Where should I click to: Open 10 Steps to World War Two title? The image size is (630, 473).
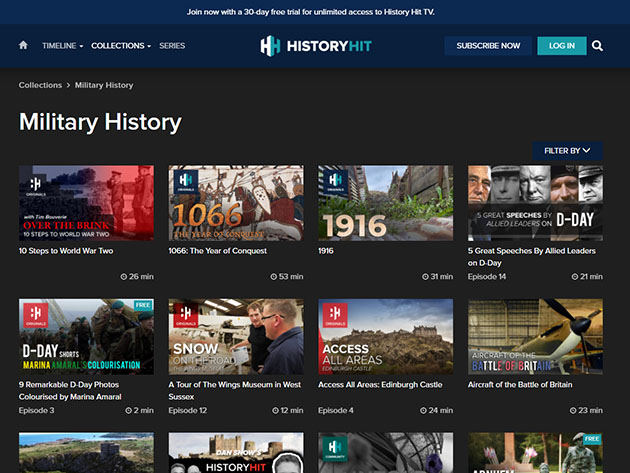pyautogui.click(x=66, y=251)
